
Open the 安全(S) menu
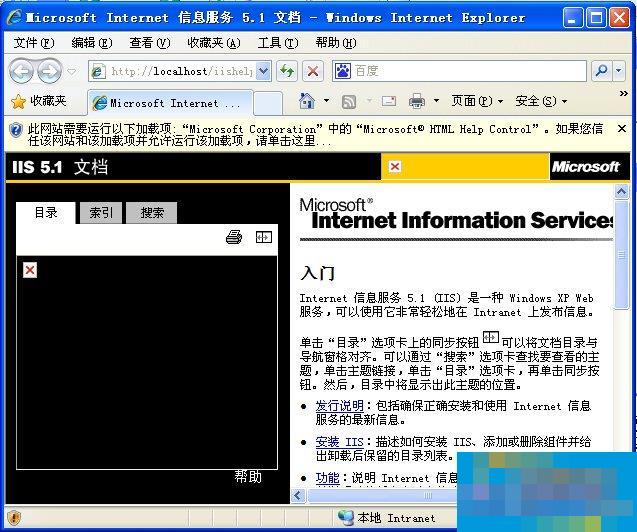[541, 101]
